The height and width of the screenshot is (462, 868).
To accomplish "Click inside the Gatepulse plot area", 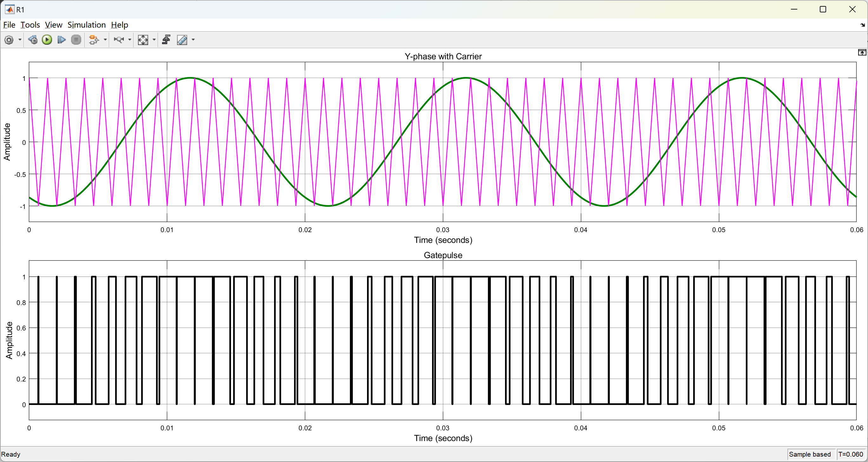I will coord(442,340).
